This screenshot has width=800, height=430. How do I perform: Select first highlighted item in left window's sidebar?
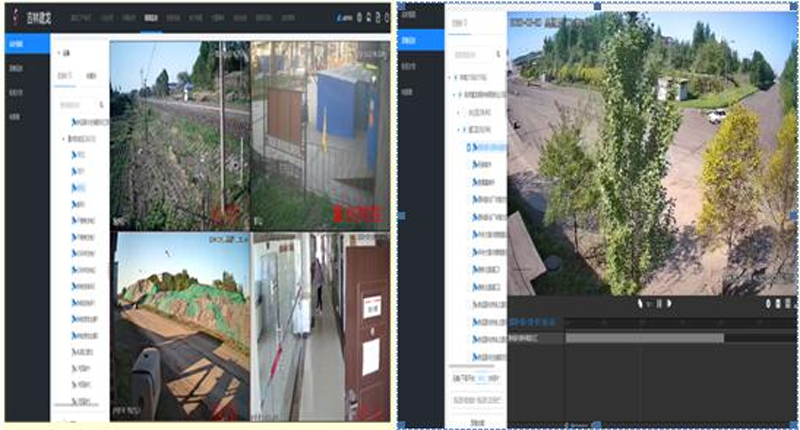pyautogui.click(x=17, y=45)
